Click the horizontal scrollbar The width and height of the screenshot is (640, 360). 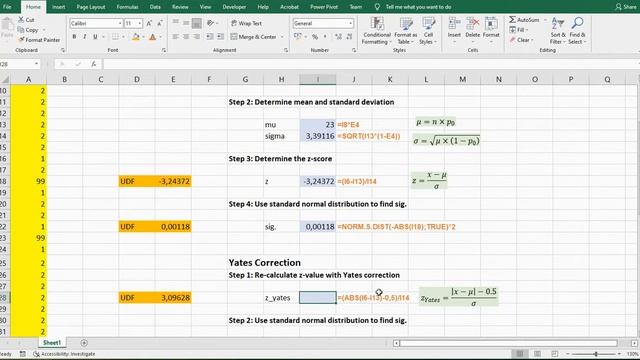coord(509,343)
